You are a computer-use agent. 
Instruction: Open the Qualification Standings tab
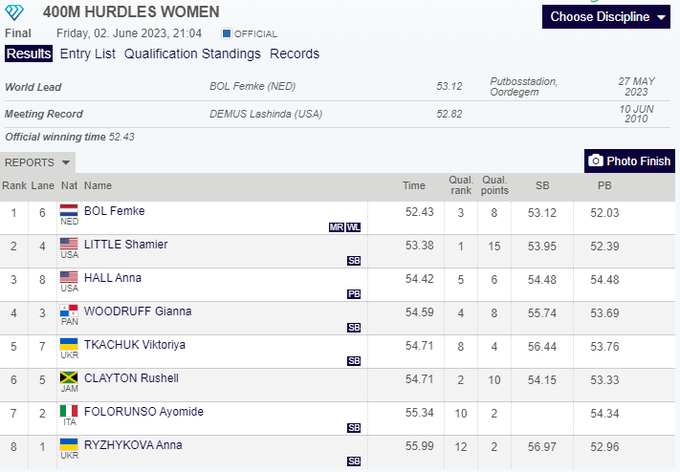192,54
